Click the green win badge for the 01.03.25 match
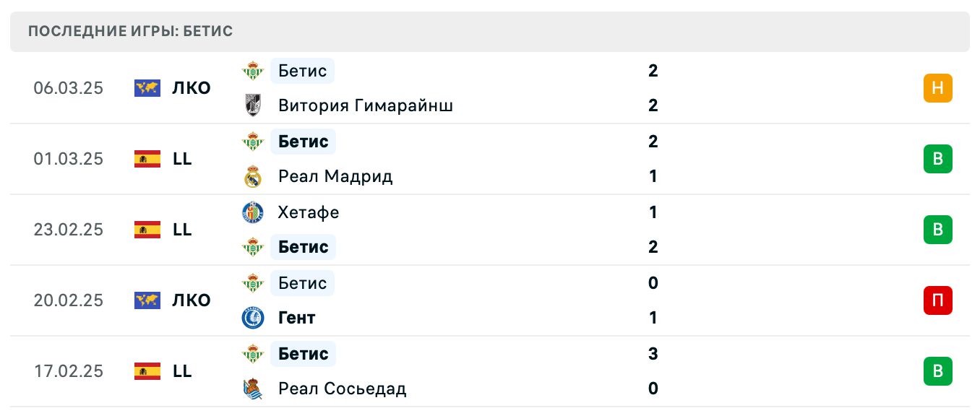Image resolution: width=980 pixels, height=416 pixels. [x=937, y=159]
